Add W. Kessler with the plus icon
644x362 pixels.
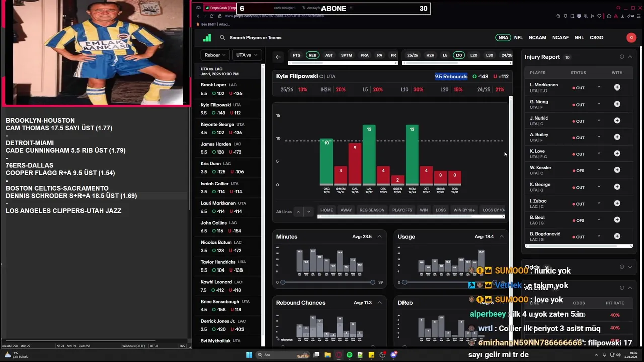pos(617,170)
